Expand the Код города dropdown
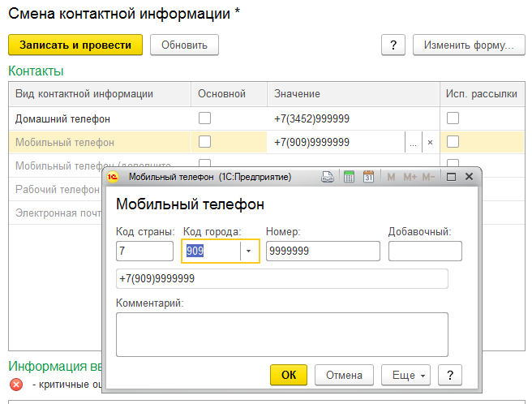This screenshot has width=532, height=404. coord(247,251)
